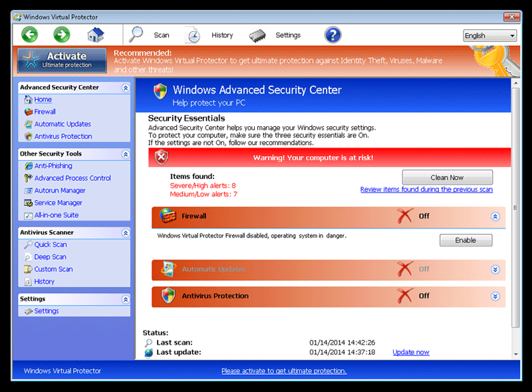Select the green back arrow icon

click(29, 34)
